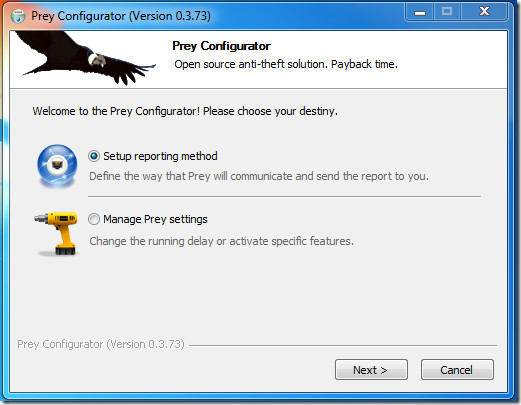Screen dimensions: 521x405
Task: Click the Next > button
Action: [371, 370]
